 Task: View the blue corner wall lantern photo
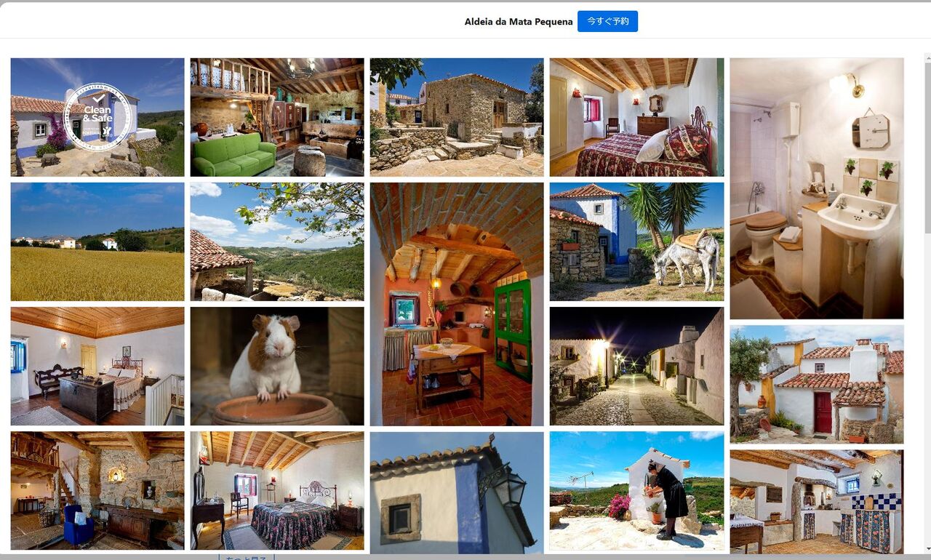click(457, 493)
